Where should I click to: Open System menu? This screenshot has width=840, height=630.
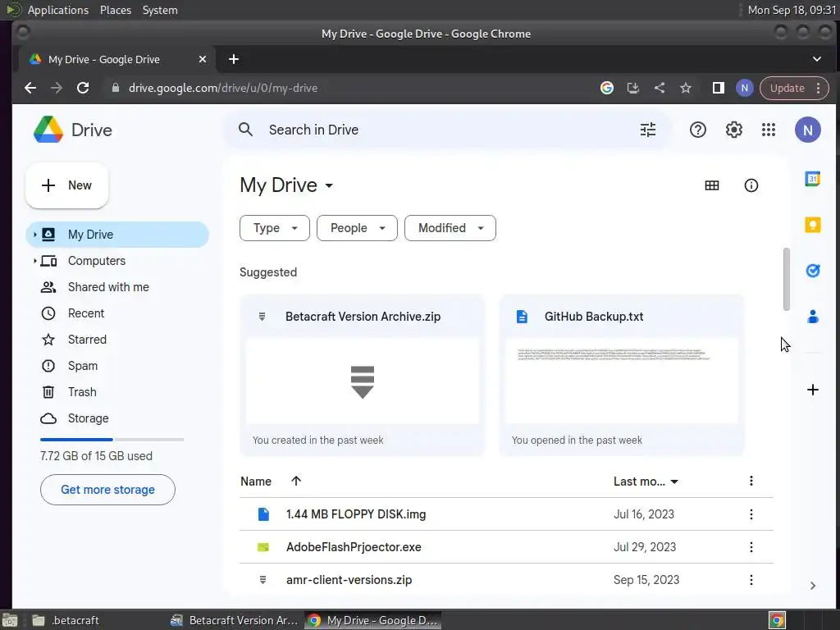pyautogui.click(x=160, y=10)
